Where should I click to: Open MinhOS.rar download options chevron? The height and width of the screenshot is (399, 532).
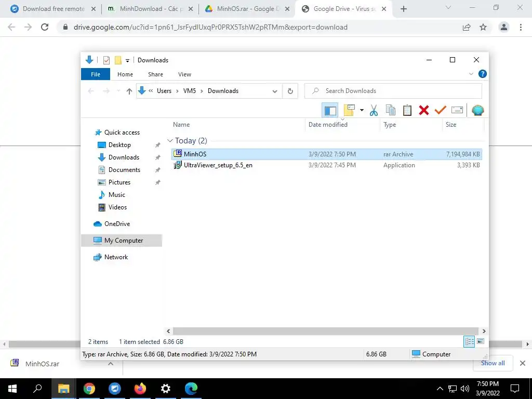pyautogui.click(x=111, y=364)
